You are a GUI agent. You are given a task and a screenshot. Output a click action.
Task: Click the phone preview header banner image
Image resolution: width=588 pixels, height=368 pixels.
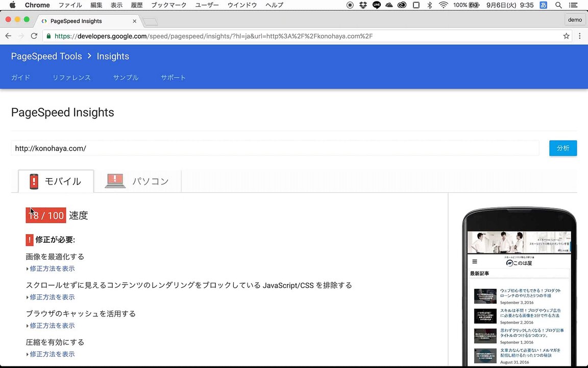click(x=519, y=242)
